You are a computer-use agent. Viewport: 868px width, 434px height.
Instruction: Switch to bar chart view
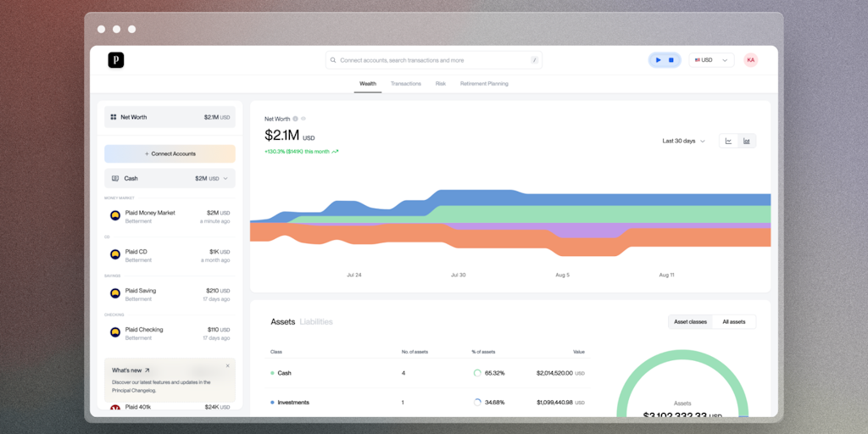[x=747, y=142]
